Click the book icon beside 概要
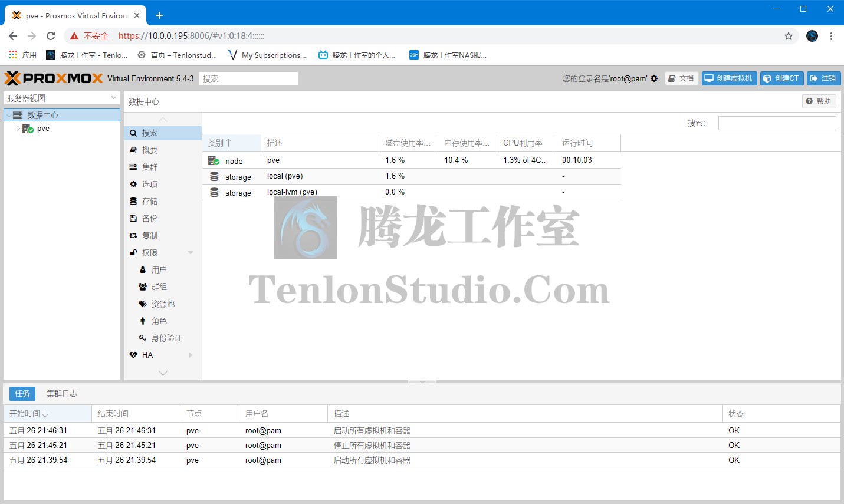This screenshot has height=504, width=844. pos(133,150)
